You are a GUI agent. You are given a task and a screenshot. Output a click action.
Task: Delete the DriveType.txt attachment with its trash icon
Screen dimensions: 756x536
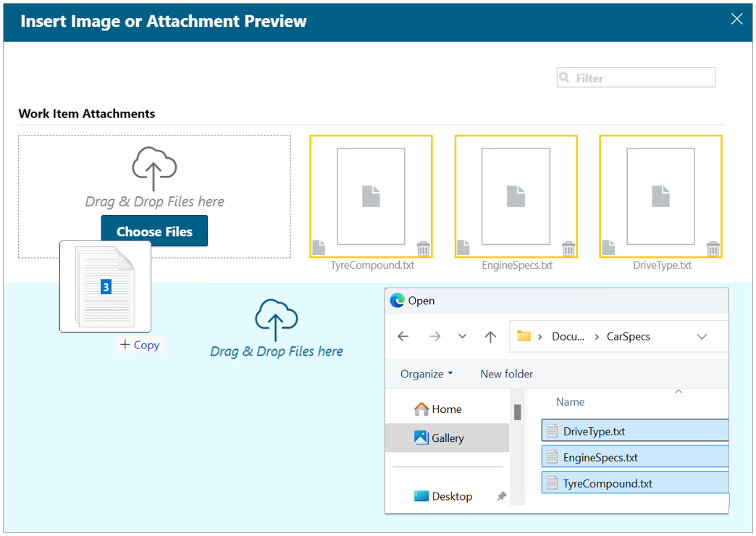coord(713,248)
